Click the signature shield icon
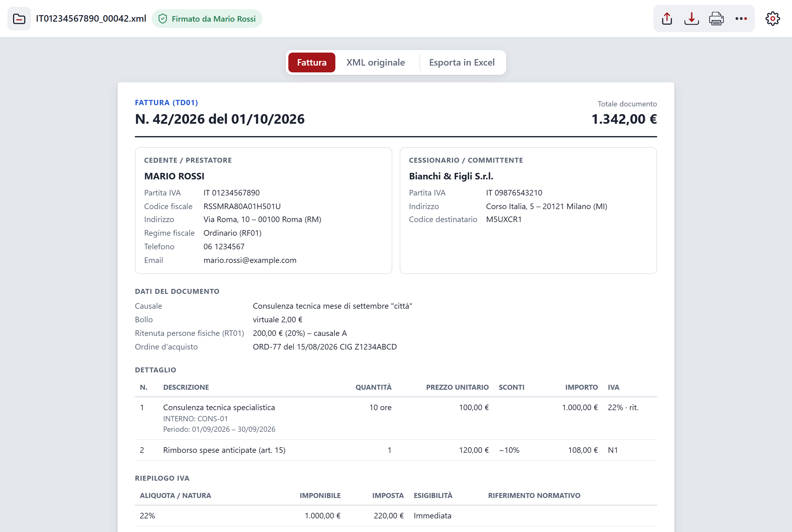 162,19
